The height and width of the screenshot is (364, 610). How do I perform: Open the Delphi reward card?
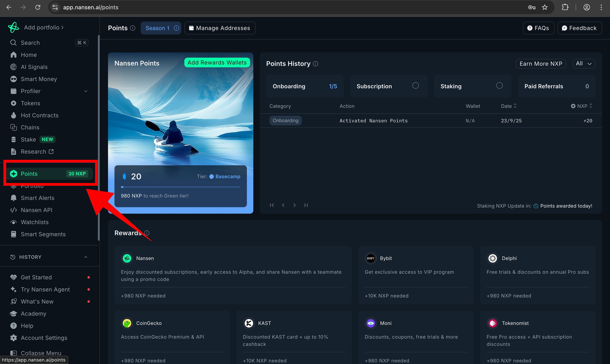(538, 275)
